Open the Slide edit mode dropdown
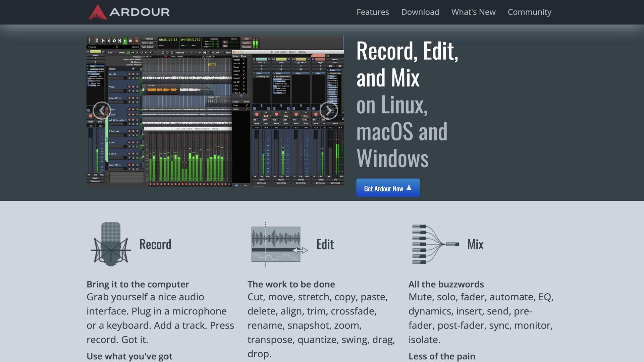Screen dimensions: 644x362 tap(112, 53)
